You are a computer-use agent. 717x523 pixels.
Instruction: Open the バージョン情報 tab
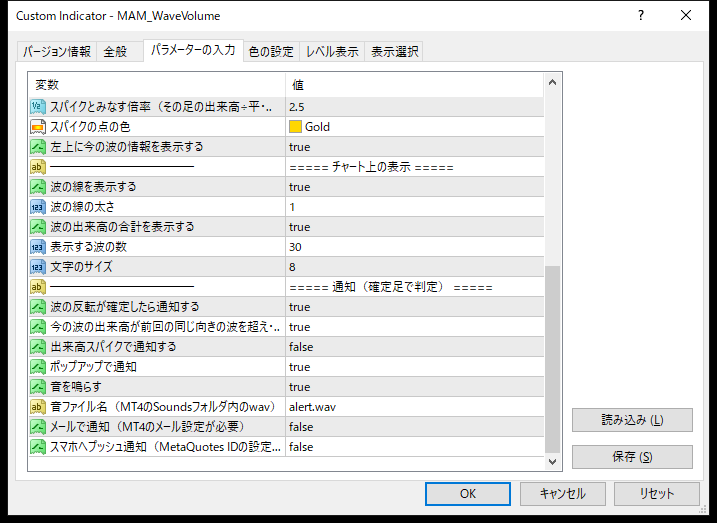57,51
